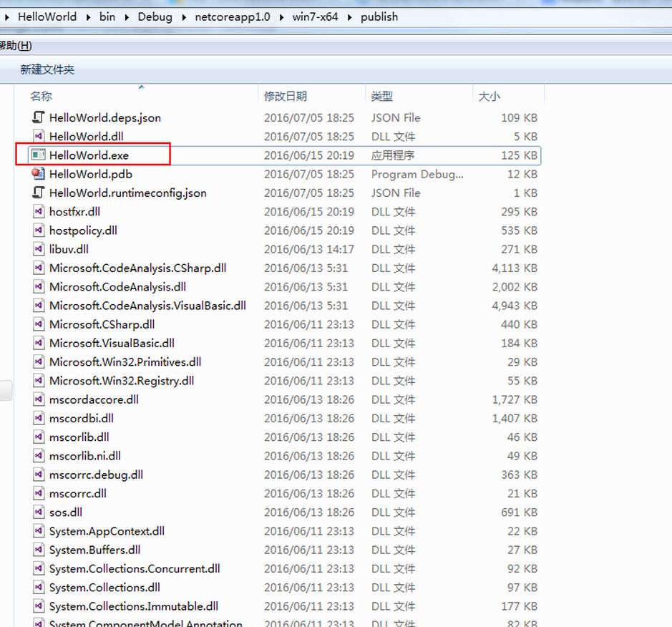Screen dimensions: 672x627
Task: Click the System.Buffers.dll file icon
Action: (39, 550)
